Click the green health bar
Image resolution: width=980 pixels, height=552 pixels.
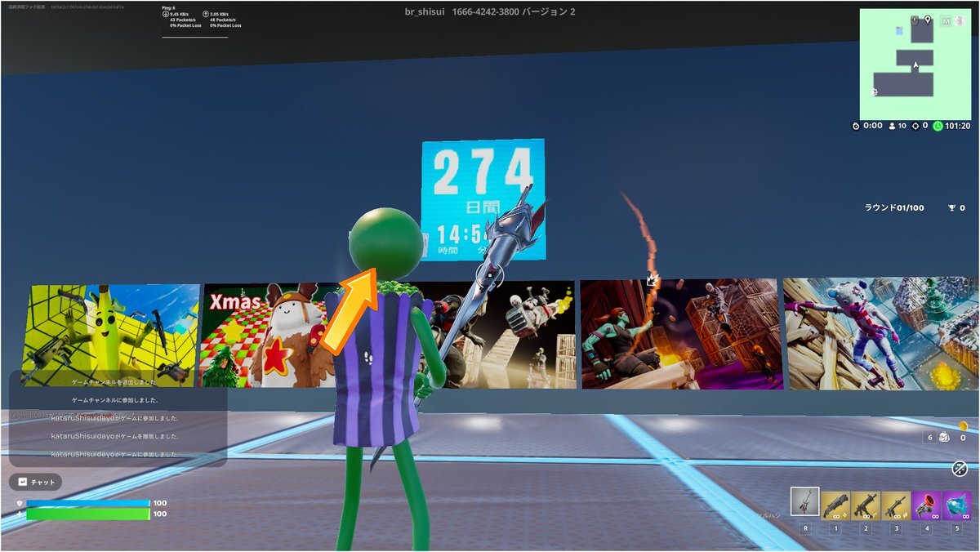(88, 514)
